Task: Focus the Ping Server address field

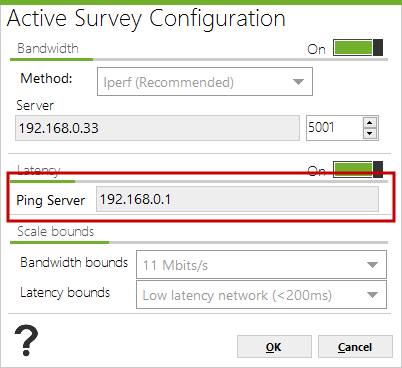Action: [x=237, y=199]
